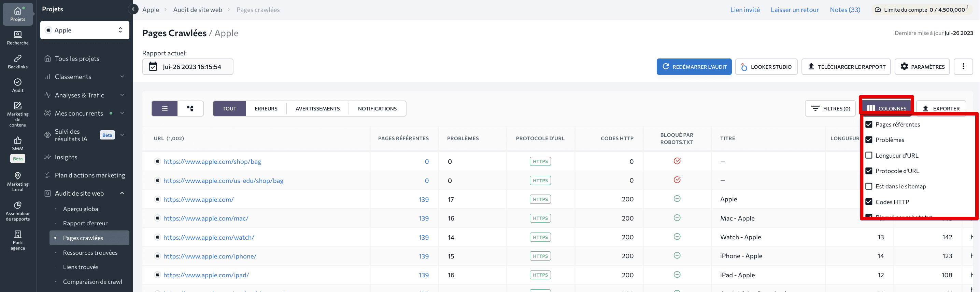This screenshot has width=980, height=292.
Task: Click the account limit info icon
Action: click(967, 7)
